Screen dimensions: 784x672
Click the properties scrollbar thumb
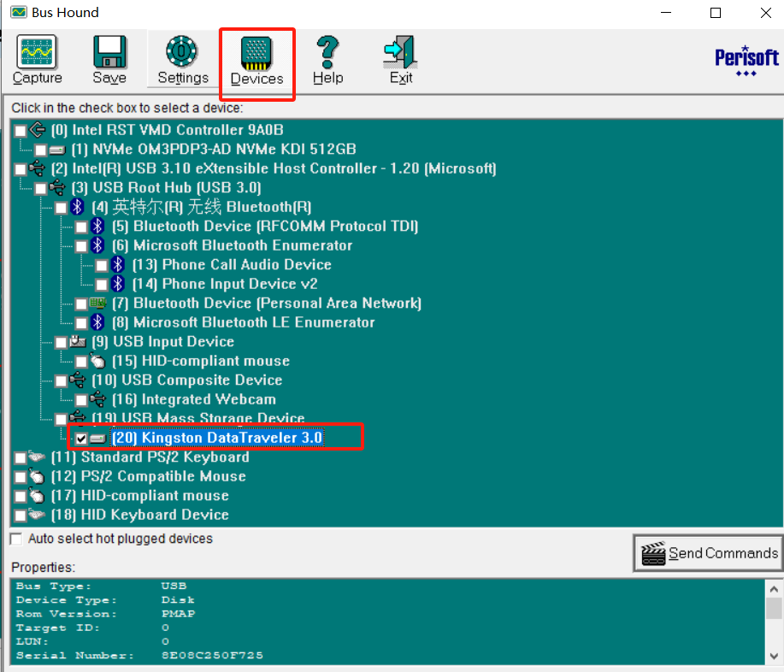(x=774, y=609)
